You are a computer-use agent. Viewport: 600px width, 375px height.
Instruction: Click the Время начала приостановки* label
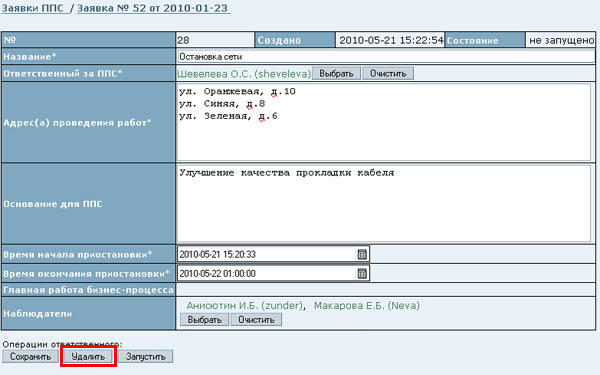[x=78, y=254]
